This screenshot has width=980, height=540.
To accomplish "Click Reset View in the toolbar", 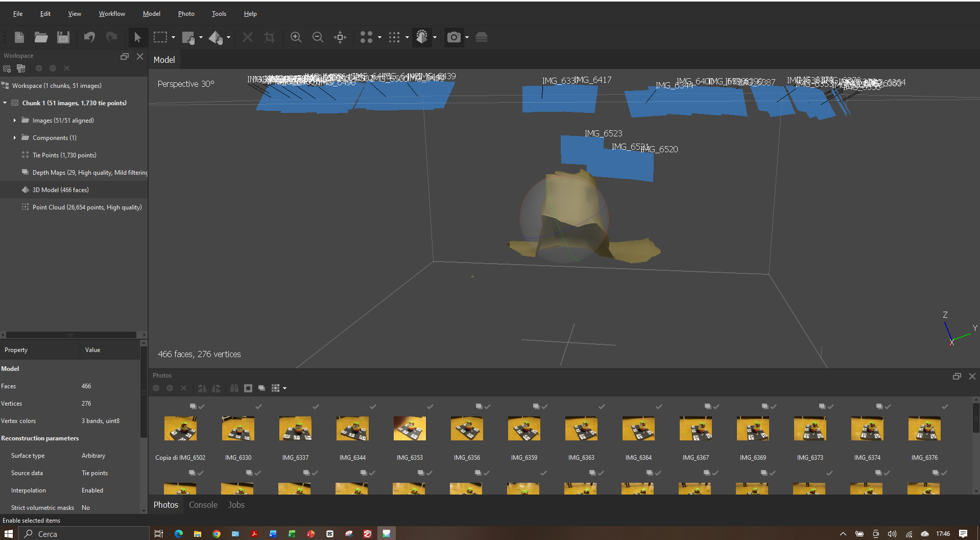I will click(340, 37).
